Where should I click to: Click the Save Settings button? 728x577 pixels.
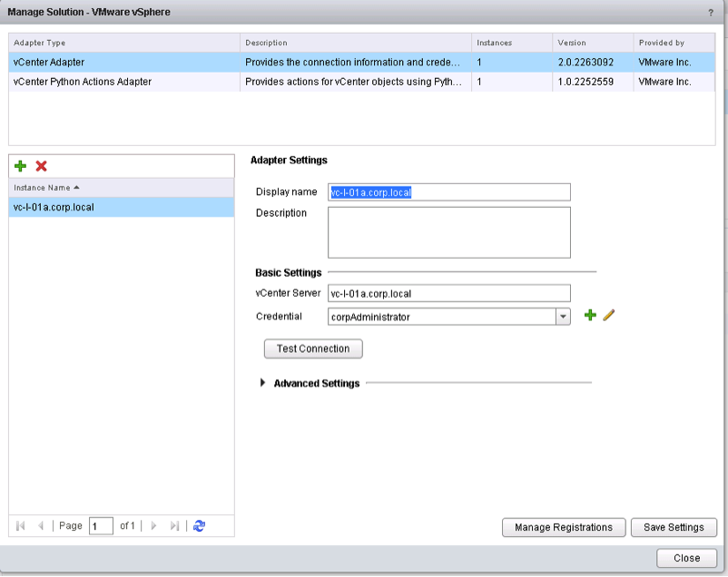tap(674, 527)
